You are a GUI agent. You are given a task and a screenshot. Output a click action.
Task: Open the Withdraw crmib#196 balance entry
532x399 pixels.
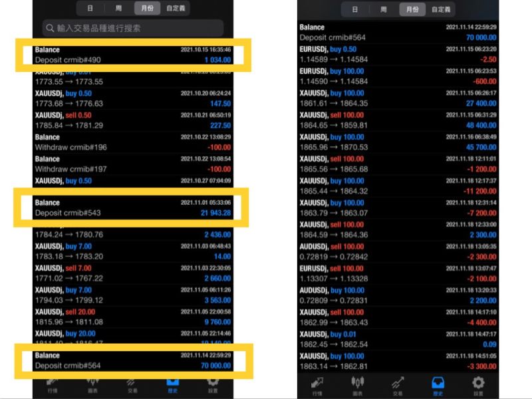132,142
